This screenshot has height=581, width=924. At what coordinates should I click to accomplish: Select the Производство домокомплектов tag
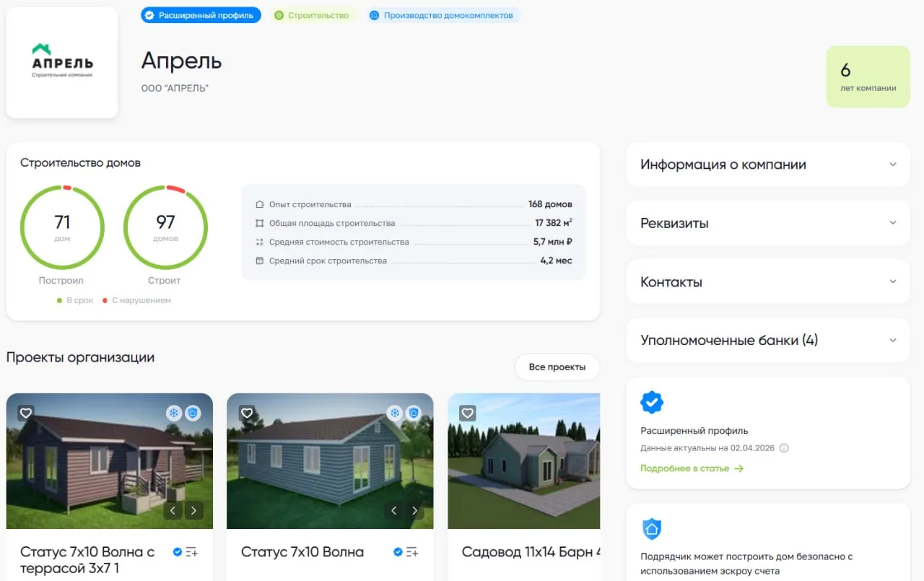click(443, 15)
